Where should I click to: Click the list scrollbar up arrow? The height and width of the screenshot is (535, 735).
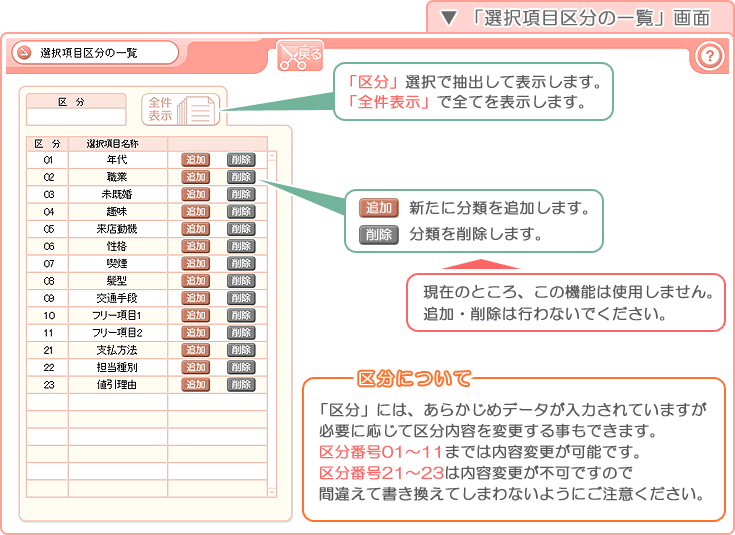[271, 157]
